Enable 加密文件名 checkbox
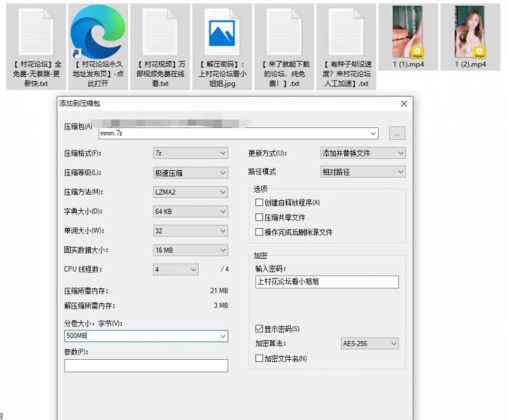The height and width of the screenshot is (420, 506). [x=260, y=358]
